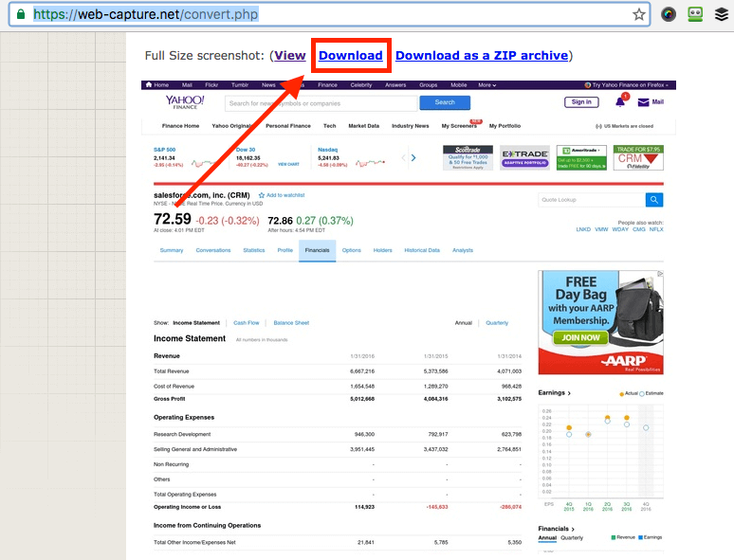Open My Portfolio nav item

click(x=505, y=126)
